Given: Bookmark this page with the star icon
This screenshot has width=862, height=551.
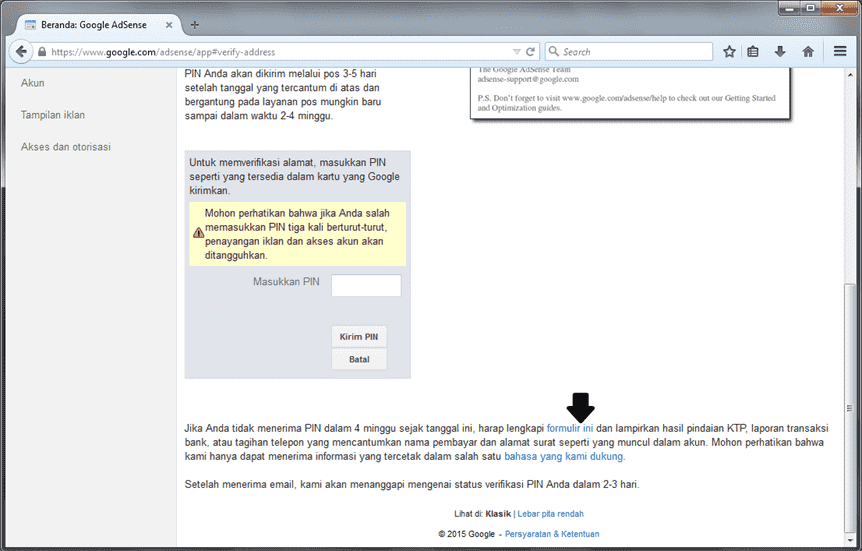Looking at the screenshot, I should tap(730, 52).
